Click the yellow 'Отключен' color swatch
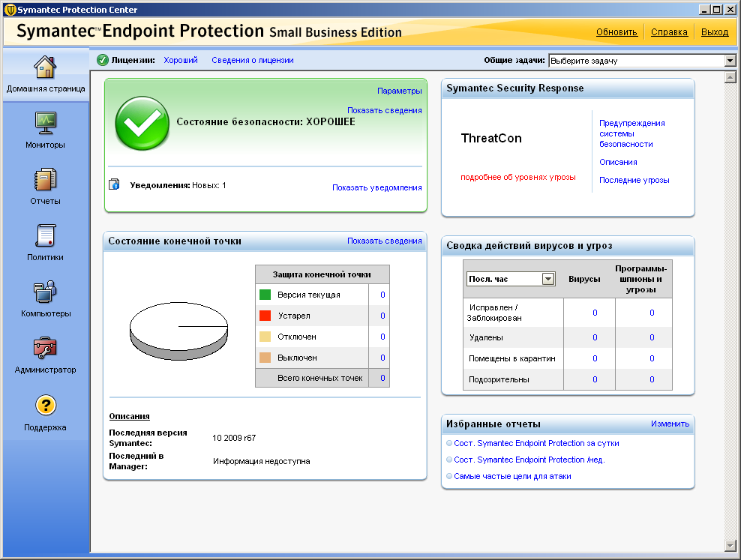Viewport: 741px width, 560px height. [x=265, y=337]
